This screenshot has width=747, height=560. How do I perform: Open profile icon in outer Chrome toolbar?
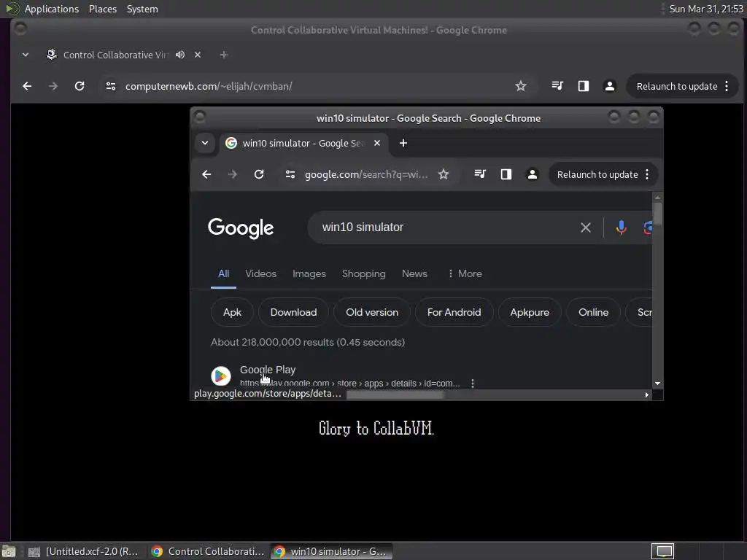tap(609, 86)
